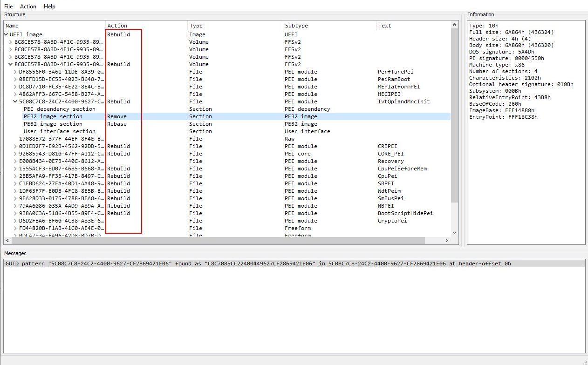The image size is (588, 365).
Task: Select the PE32 image section marked Rebase
Action: 227,124
